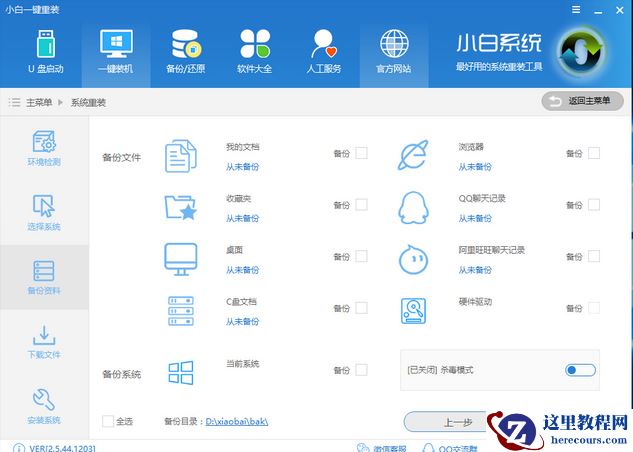633x452 pixels.
Task: Click 从未备份 under 我的文档
Action: tap(242, 167)
